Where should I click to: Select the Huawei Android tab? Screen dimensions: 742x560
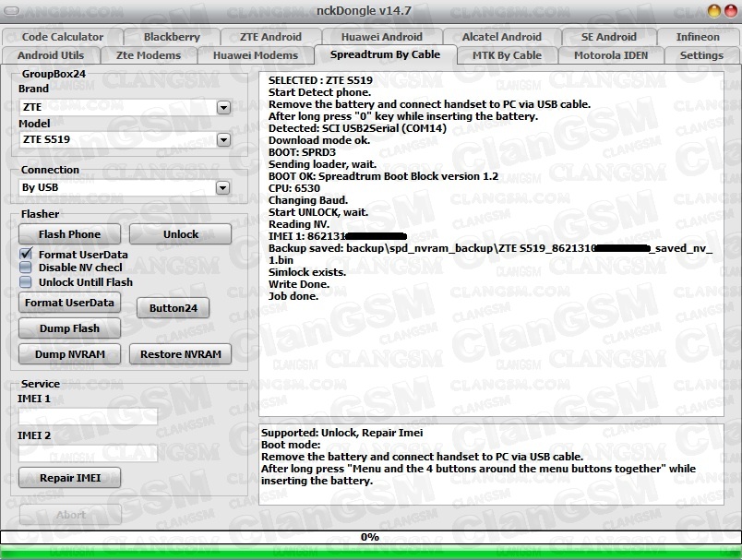(x=381, y=37)
